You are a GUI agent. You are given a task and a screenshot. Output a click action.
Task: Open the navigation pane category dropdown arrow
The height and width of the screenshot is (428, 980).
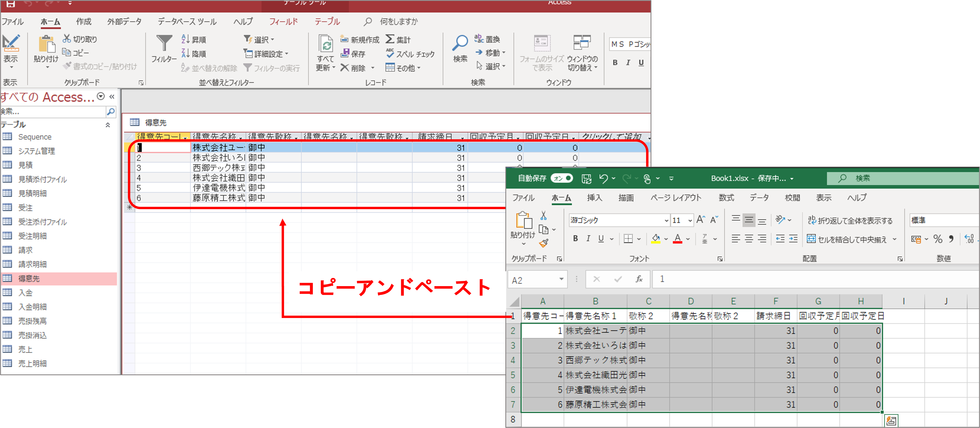[x=101, y=96]
